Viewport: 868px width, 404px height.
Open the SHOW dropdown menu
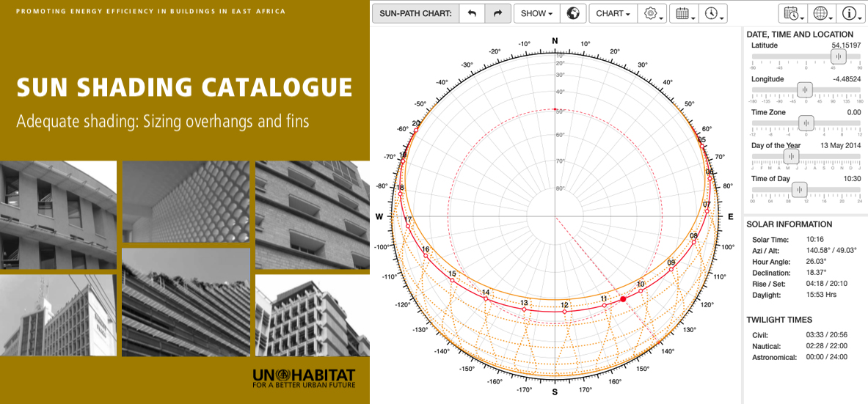[537, 14]
